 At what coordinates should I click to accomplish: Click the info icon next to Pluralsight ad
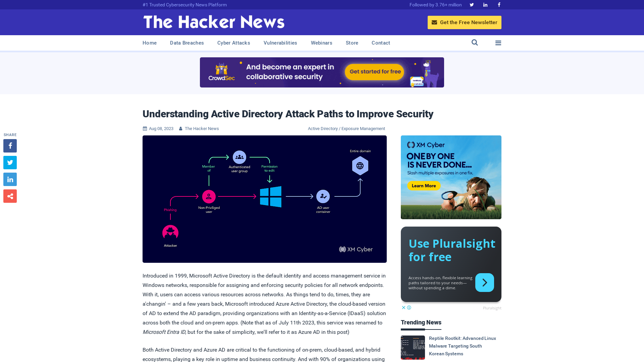tap(409, 308)
